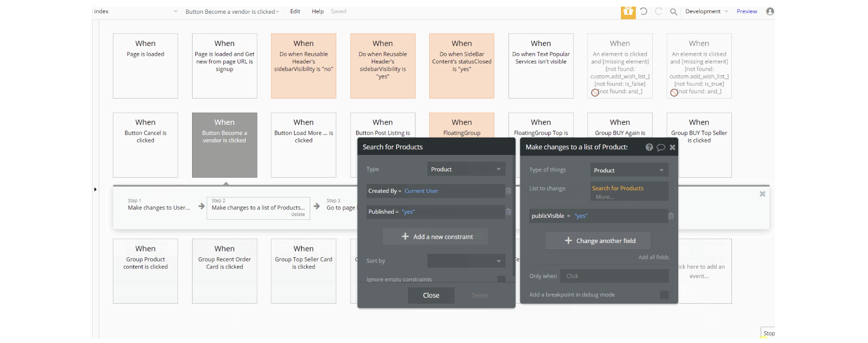This screenshot has width=868, height=343.
Task: Click the Preview link
Action: [747, 11]
